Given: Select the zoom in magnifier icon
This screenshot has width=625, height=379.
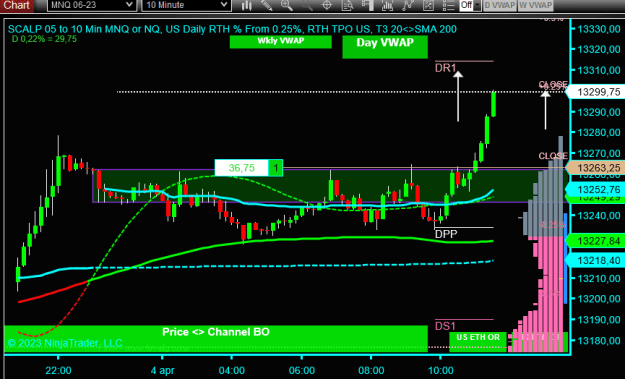Looking at the screenshot, I should (286, 5).
